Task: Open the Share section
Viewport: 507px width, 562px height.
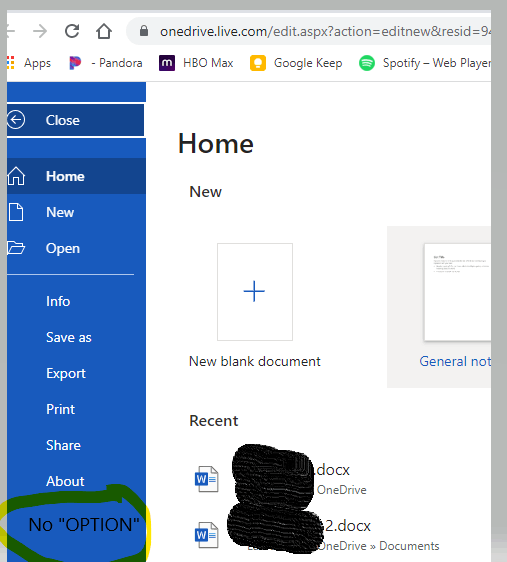Action: (x=63, y=445)
